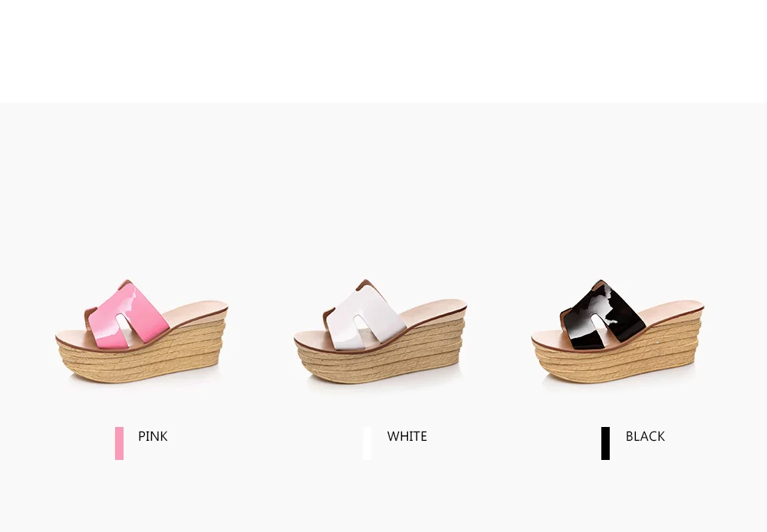Click the WHITE color label
767x532 pixels.
click(x=407, y=436)
